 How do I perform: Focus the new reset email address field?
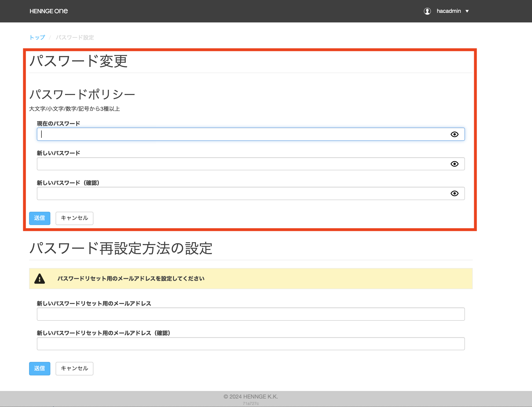point(250,314)
